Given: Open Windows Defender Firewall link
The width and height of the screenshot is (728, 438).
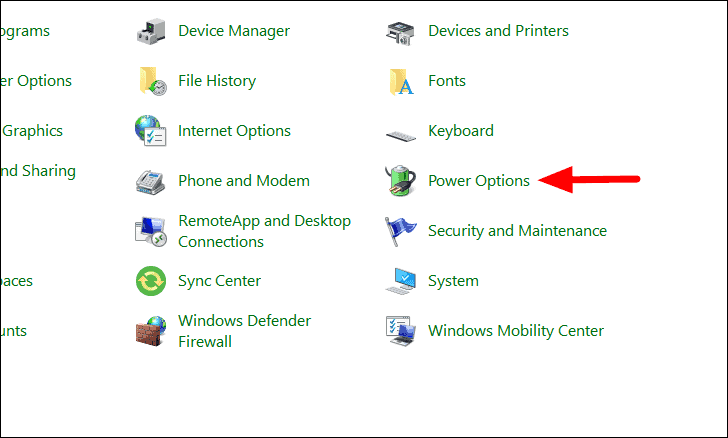Looking at the screenshot, I should (x=244, y=331).
